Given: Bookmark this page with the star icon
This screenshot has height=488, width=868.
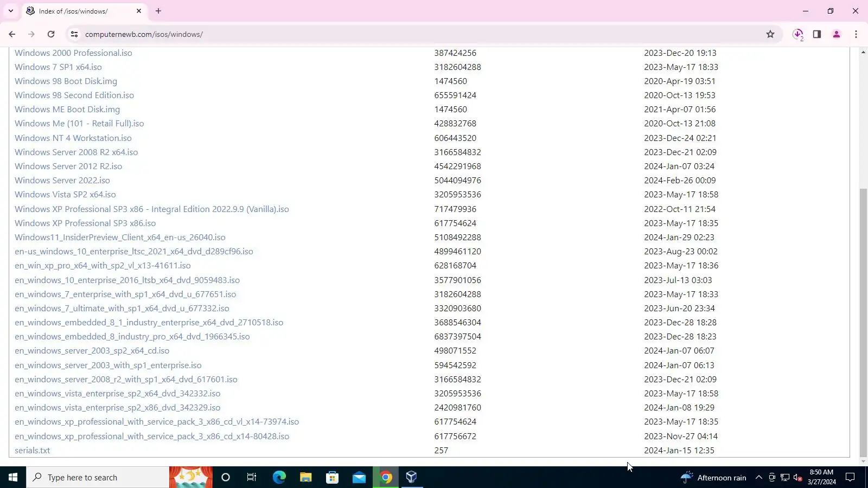Looking at the screenshot, I should pyautogui.click(x=770, y=34).
